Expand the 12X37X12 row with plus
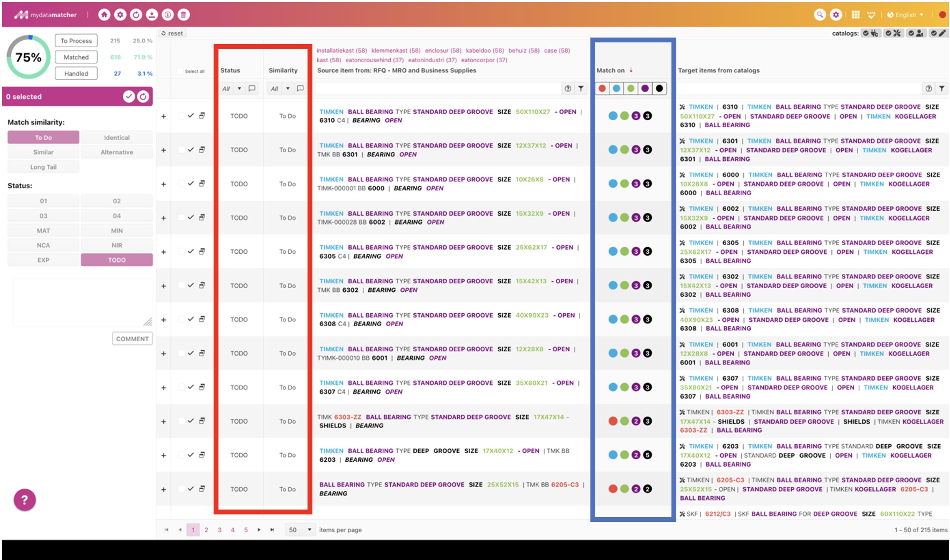This screenshot has height=560, width=950. [x=164, y=150]
